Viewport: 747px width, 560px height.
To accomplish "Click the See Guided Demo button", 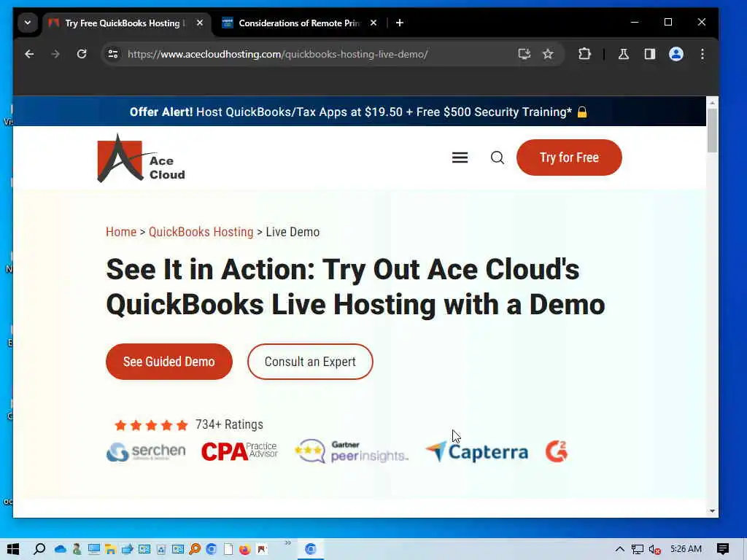I will coord(169,362).
